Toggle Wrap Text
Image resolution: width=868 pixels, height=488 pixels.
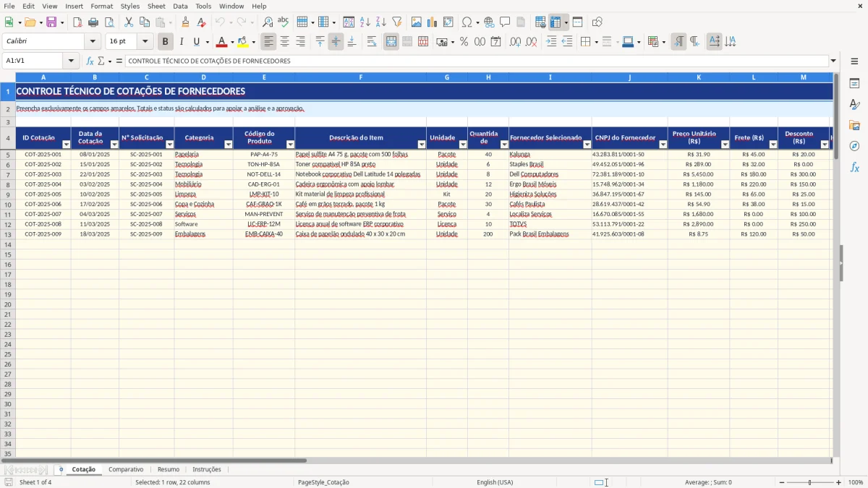(372, 42)
